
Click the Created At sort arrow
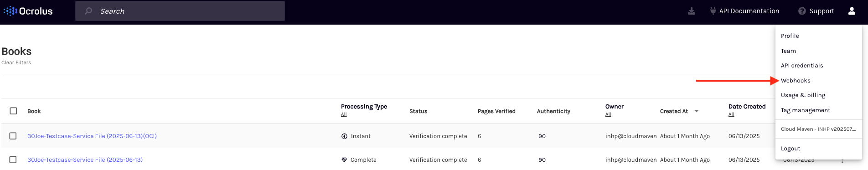[x=696, y=111]
